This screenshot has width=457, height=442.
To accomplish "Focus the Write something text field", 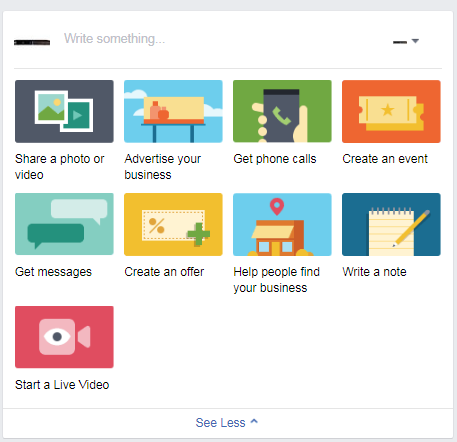I will (x=220, y=39).
